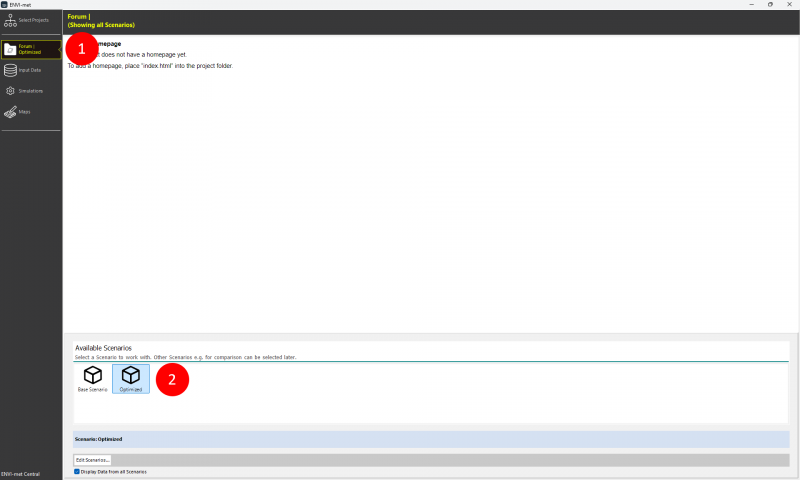Image resolution: width=800 pixels, height=480 pixels.
Task: Click the Edit Scenarios... button
Action: click(x=92, y=459)
